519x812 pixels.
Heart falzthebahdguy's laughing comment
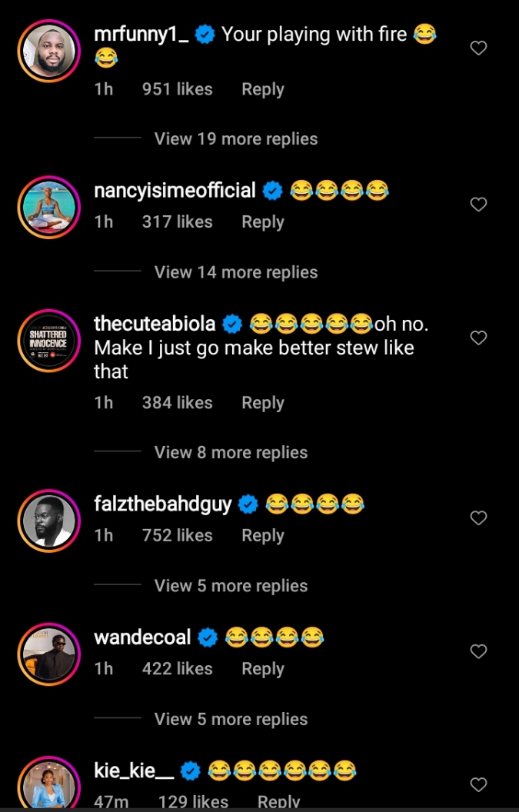[x=478, y=518]
